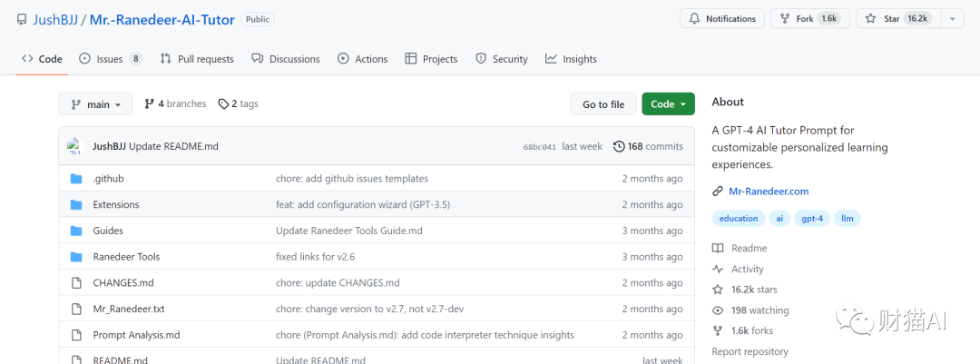
Task: Click the commit history clock icon
Action: 620,146
